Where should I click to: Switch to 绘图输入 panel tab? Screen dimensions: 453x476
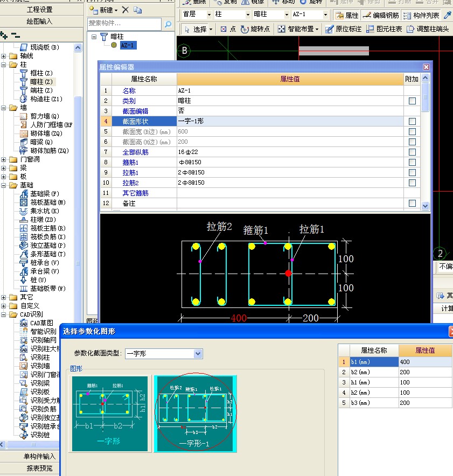(40, 21)
